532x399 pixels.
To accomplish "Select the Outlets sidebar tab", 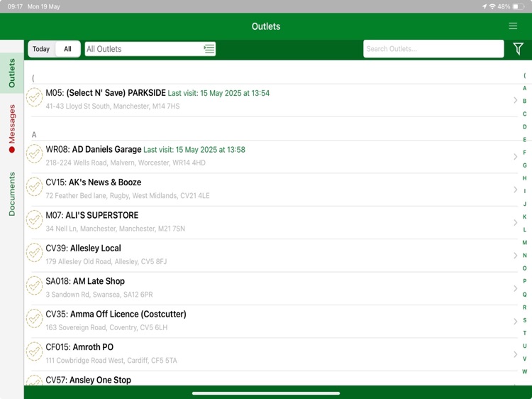I will pyautogui.click(x=12, y=73).
